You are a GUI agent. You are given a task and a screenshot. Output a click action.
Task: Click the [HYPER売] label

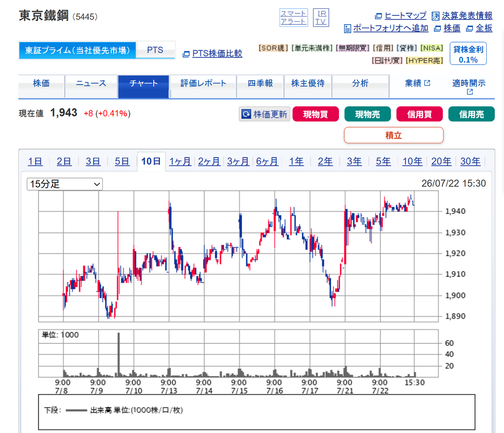click(424, 61)
